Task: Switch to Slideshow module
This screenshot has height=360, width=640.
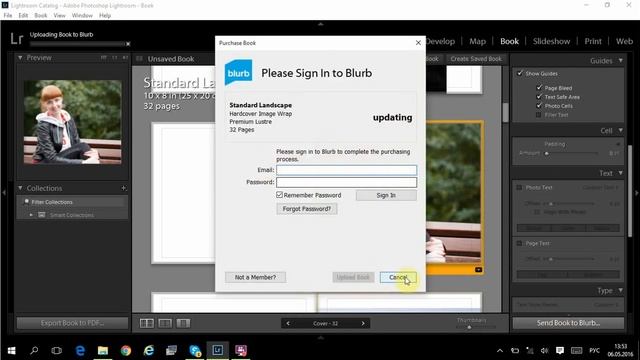Action: [551, 41]
